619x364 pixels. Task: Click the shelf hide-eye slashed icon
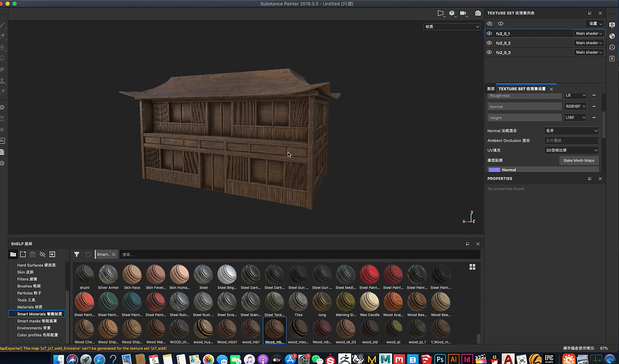point(43,254)
